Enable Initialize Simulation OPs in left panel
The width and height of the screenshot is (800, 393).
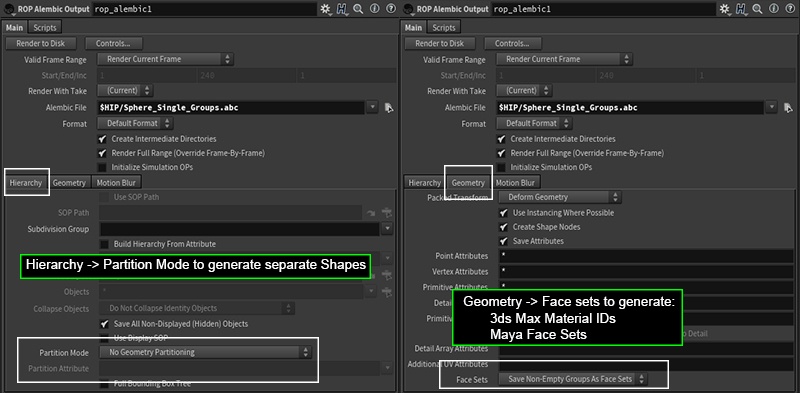[102, 167]
